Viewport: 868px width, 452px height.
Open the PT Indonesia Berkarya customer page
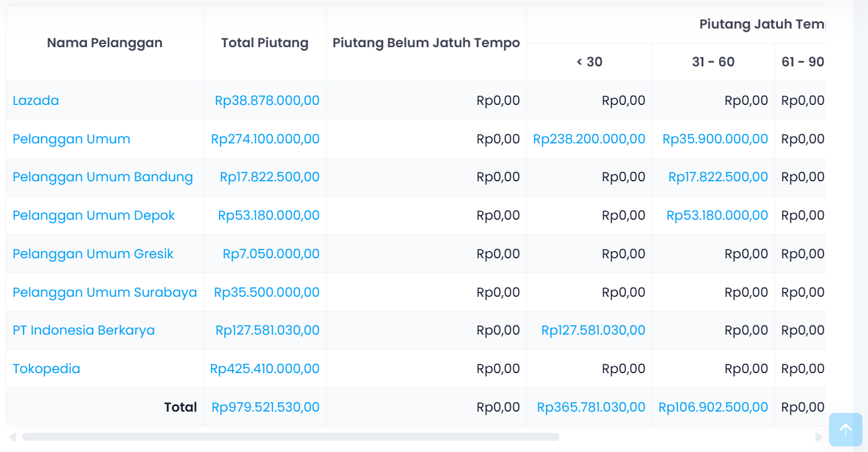(x=83, y=330)
